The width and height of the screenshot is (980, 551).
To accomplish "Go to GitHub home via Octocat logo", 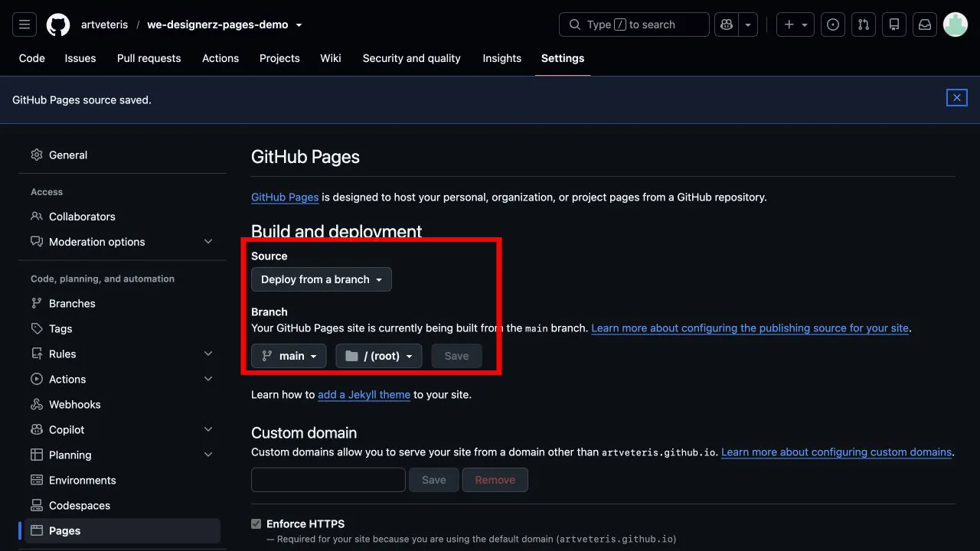I will click(58, 24).
